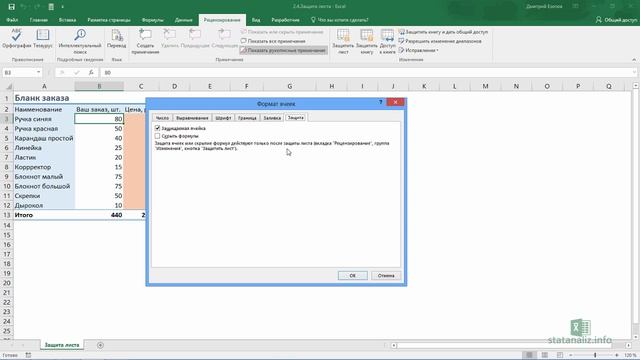Select cell A1 Бланк заказа
The width and height of the screenshot is (640, 360).
click(x=44, y=98)
